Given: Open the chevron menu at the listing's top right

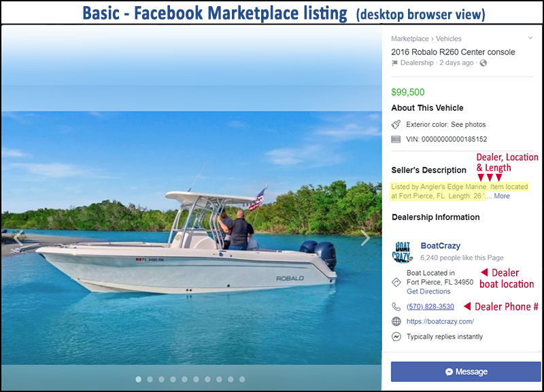Looking at the screenshot, I should tap(530, 38).
